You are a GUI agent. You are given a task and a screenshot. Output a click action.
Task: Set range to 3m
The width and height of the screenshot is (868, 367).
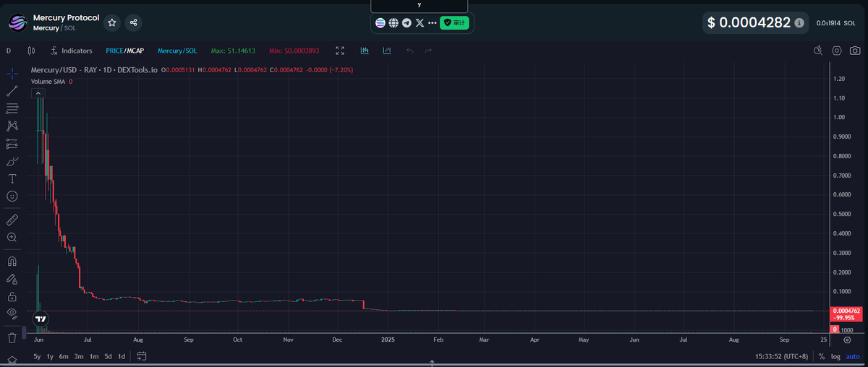point(79,356)
